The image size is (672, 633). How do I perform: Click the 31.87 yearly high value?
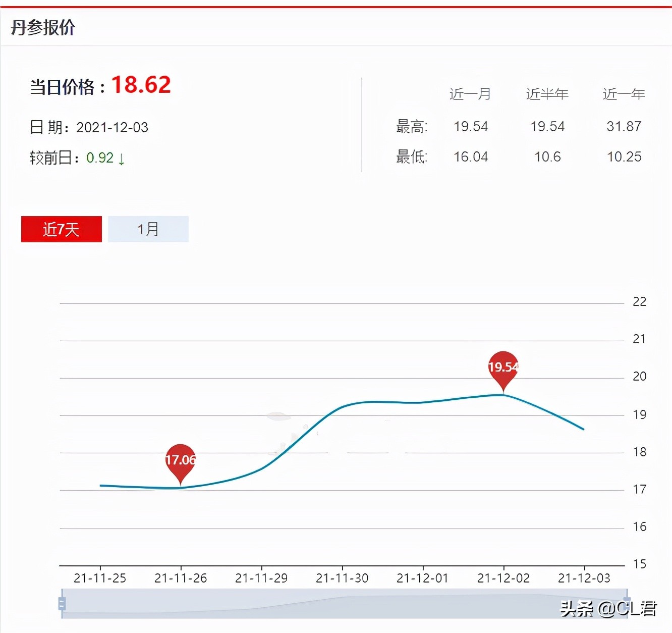tap(624, 126)
